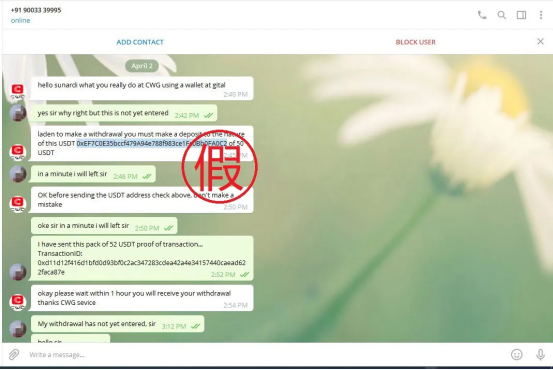Click message 'okay please wait within 1 hour'

142,298
